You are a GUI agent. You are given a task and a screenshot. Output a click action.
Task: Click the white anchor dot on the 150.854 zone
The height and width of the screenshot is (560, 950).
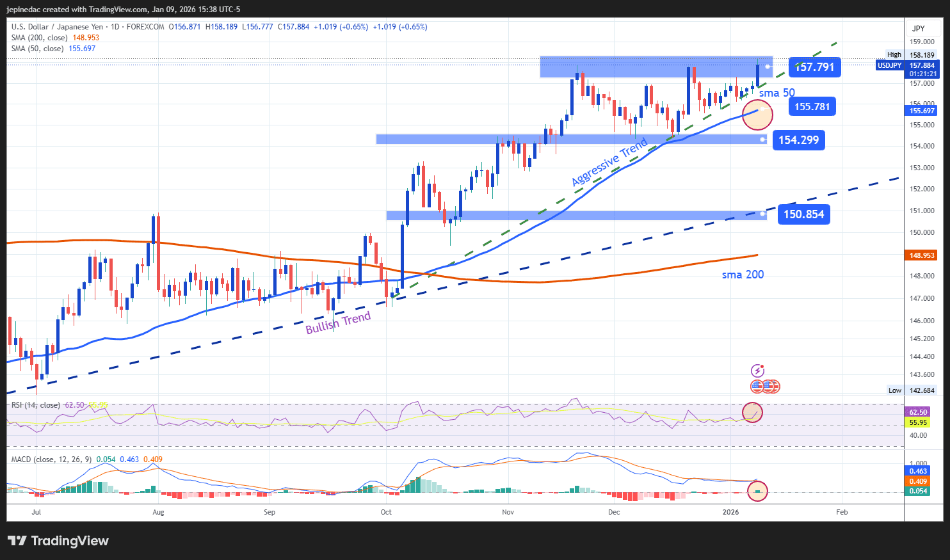pos(762,214)
